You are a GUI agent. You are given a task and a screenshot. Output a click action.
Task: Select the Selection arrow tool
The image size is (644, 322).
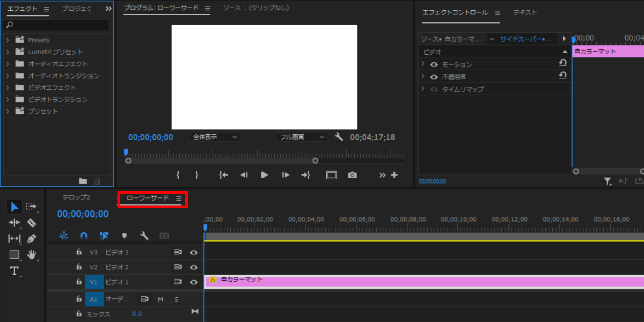point(14,207)
